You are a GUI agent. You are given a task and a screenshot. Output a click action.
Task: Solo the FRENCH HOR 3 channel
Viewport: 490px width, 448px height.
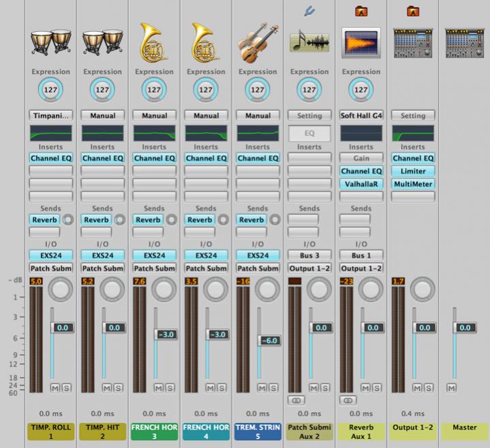point(170,388)
